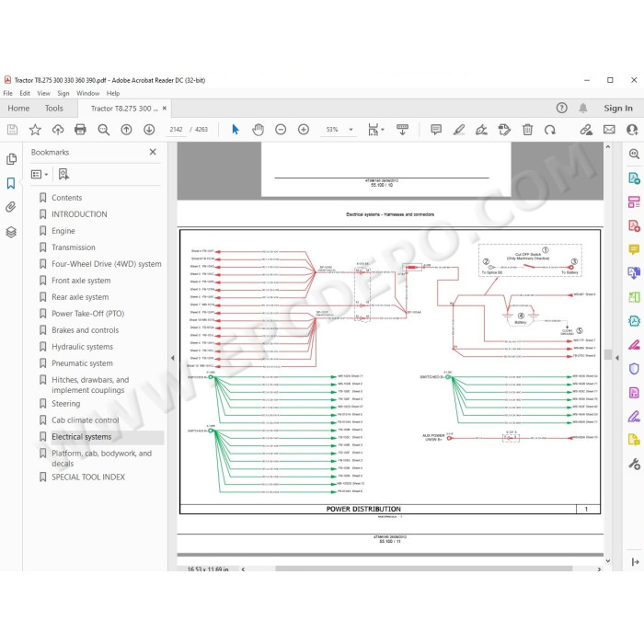Screen dimensions: 644x644
Task: Collapse the navigation pane arrow
Action: (173, 358)
